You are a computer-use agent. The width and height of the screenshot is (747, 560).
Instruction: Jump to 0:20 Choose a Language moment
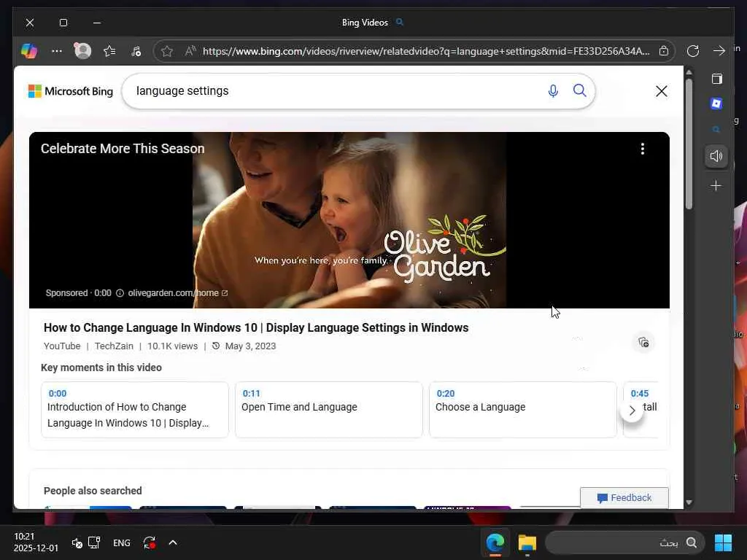point(522,410)
